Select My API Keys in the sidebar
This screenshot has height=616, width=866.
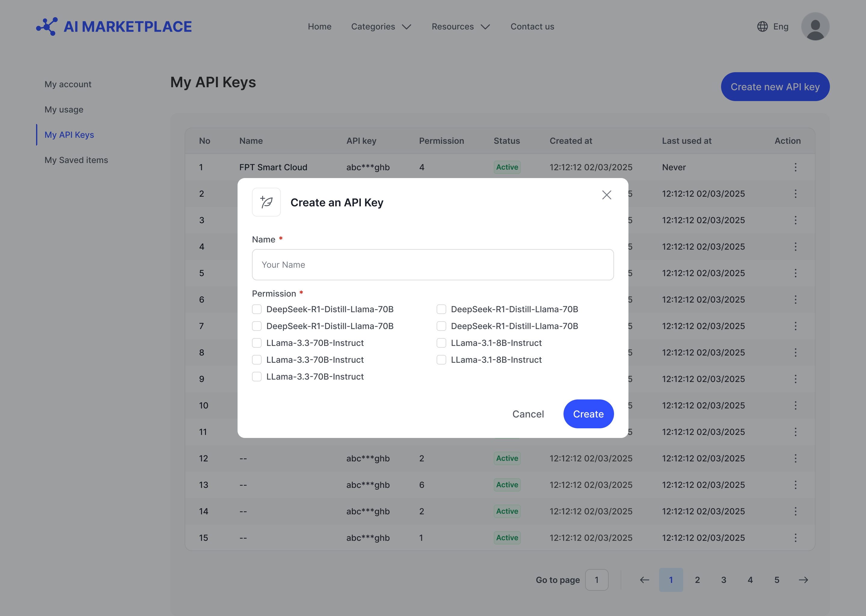click(x=69, y=135)
